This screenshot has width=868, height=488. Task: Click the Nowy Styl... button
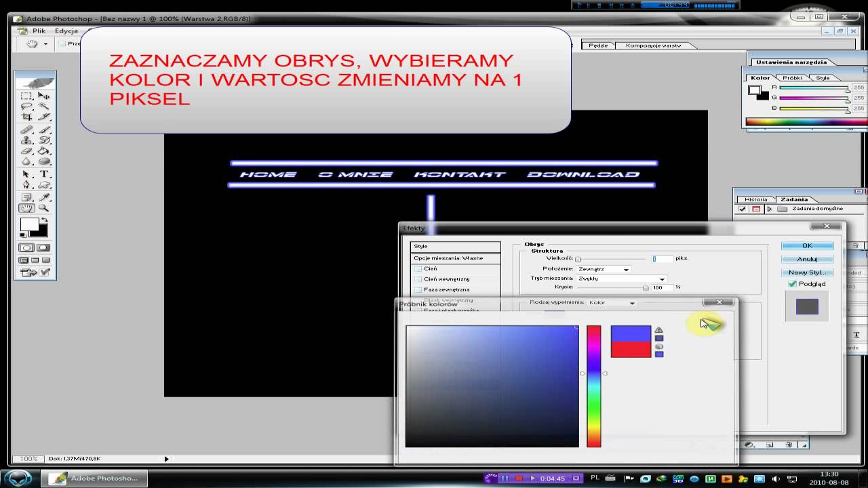click(x=807, y=272)
